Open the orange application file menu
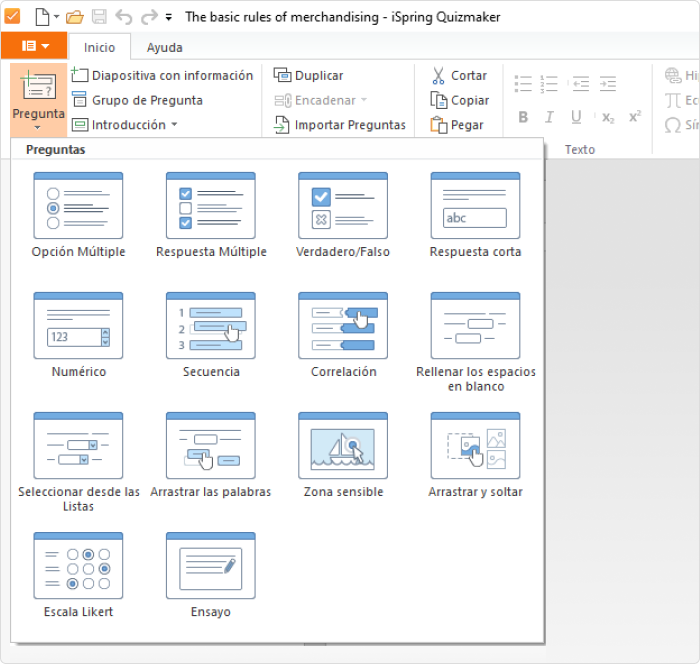 click(34, 46)
